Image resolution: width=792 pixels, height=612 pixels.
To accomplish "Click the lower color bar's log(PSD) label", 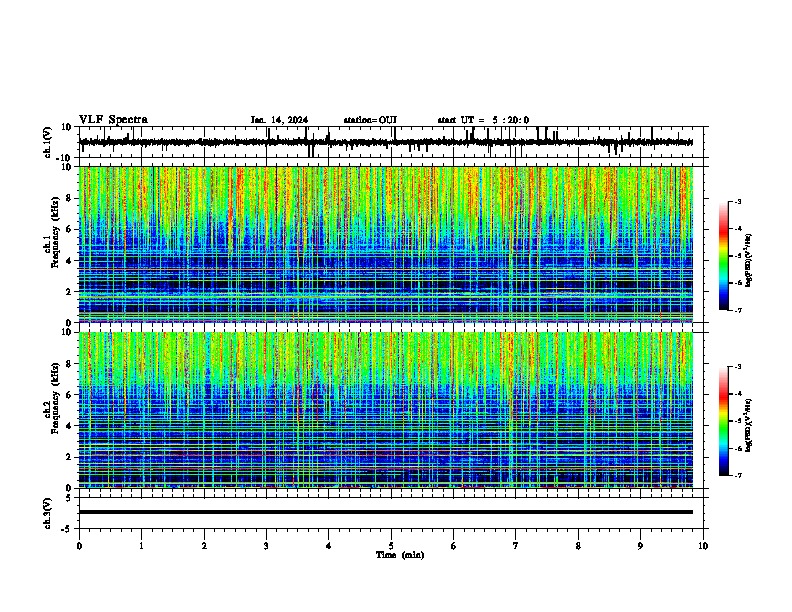I will pos(749,424).
